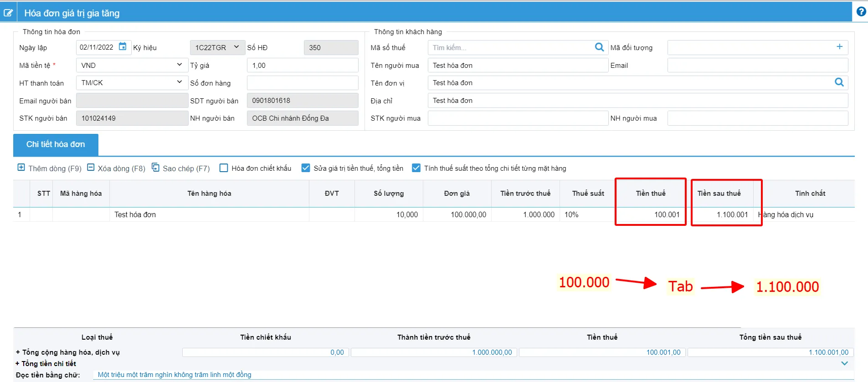Image resolution: width=868 pixels, height=382 pixels.
Task: Select the Chi tiết hóa đơn tab
Action: [56, 144]
